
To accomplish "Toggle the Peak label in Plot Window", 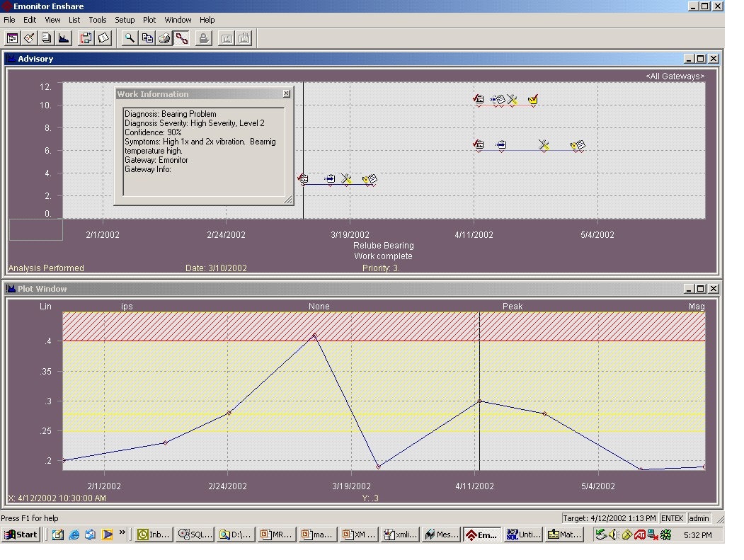I will click(x=513, y=306).
